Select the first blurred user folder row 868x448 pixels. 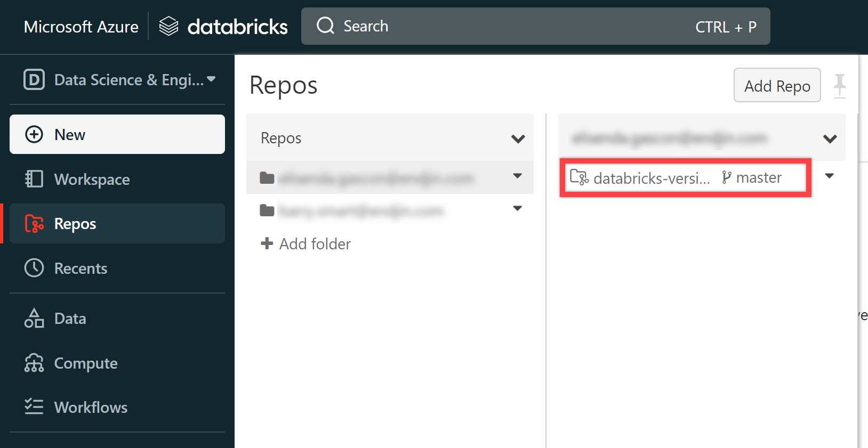click(390, 177)
